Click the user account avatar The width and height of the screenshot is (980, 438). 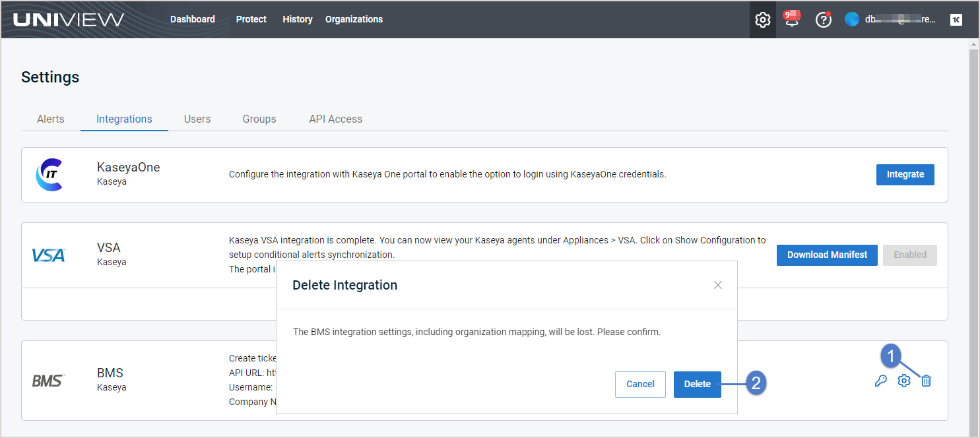tap(852, 19)
